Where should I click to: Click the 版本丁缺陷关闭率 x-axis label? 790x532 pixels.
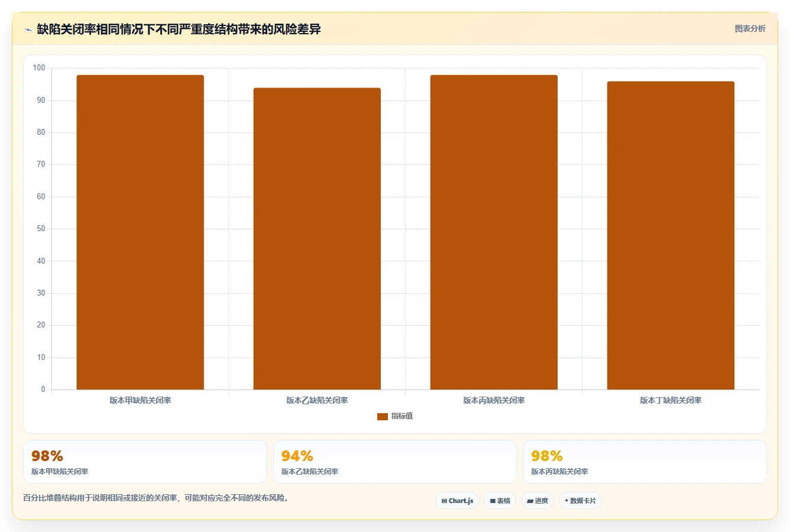671,400
